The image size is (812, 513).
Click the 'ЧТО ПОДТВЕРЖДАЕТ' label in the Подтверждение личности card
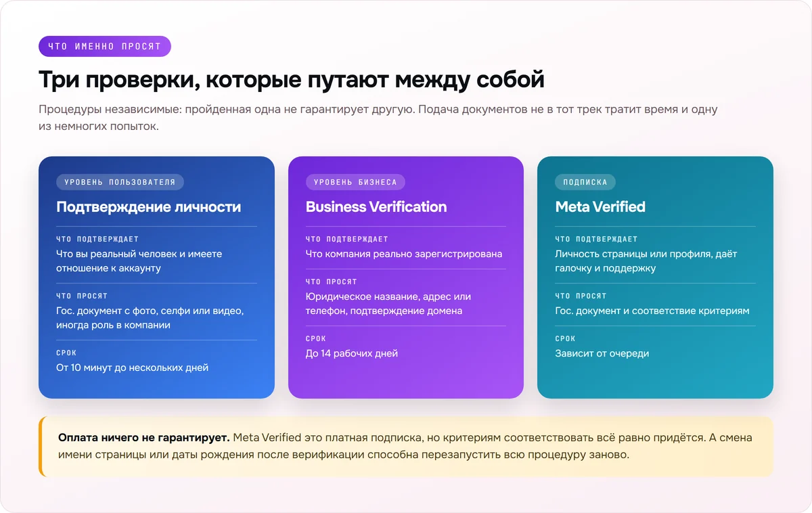coord(97,239)
